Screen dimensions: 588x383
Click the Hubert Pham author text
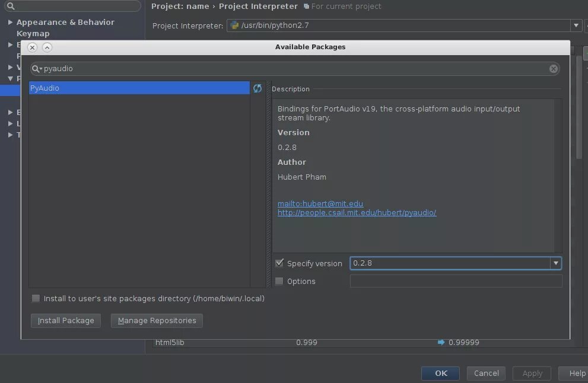coord(302,177)
